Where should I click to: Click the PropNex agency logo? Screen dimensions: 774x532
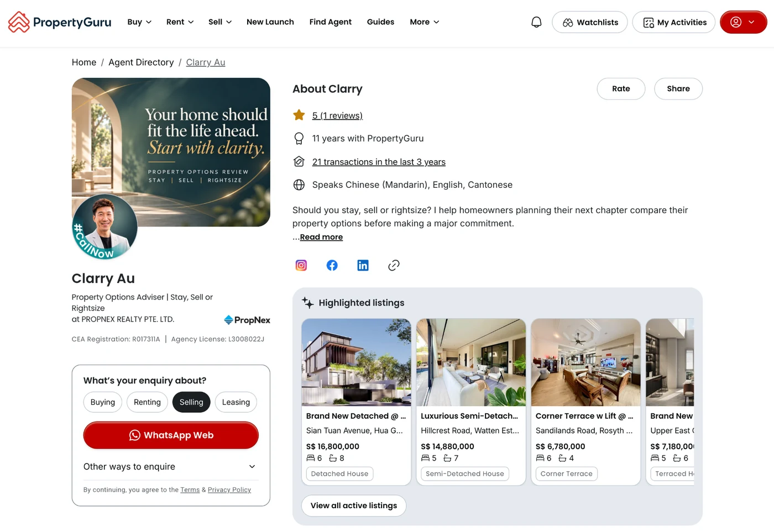[x=247, y=320]
